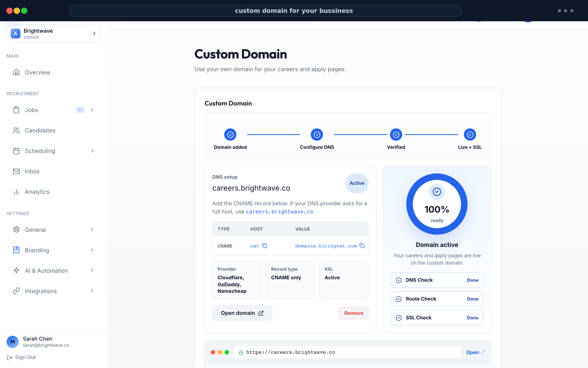Click the careers.brightwave.co link in instructions
This screenshot has height=368, width=588.
280,212
